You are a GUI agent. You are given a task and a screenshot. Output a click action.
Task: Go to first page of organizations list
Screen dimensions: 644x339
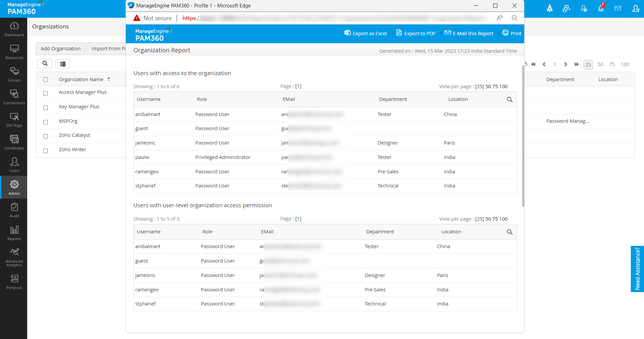coord(533,64)
